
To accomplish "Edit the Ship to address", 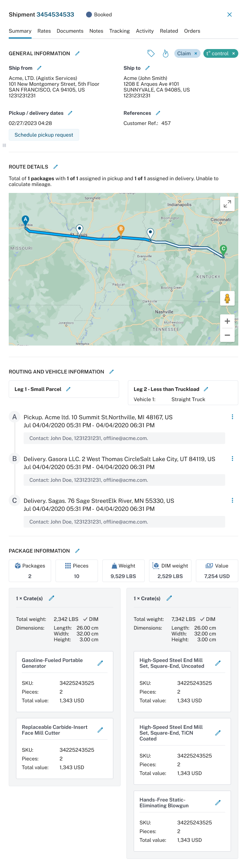I will [147, 68].
